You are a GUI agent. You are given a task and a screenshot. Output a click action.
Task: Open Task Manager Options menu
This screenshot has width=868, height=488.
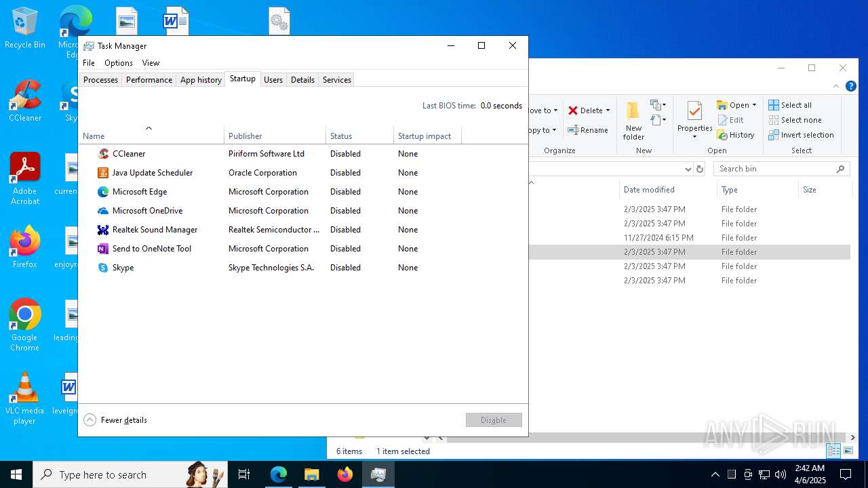119,63
